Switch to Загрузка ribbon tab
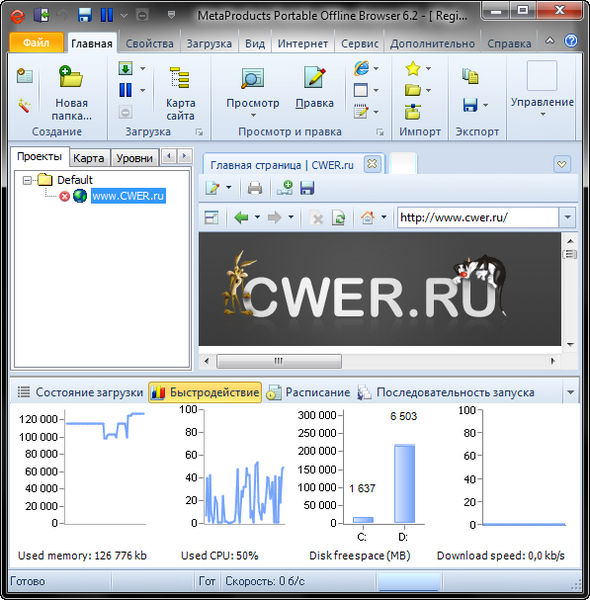Screen dimensions: 590x600 [x=209, y=44]
